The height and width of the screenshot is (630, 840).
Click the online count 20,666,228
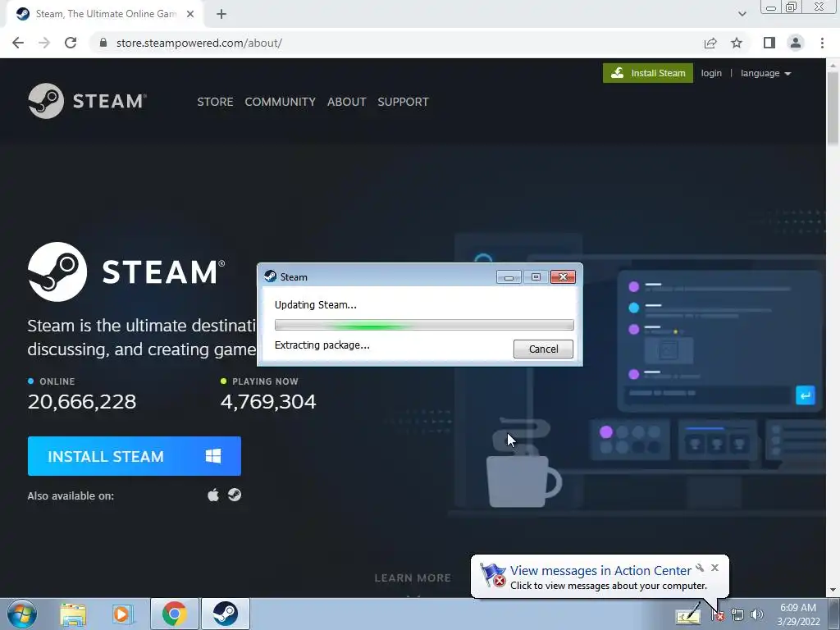click(x=82, y=402)
